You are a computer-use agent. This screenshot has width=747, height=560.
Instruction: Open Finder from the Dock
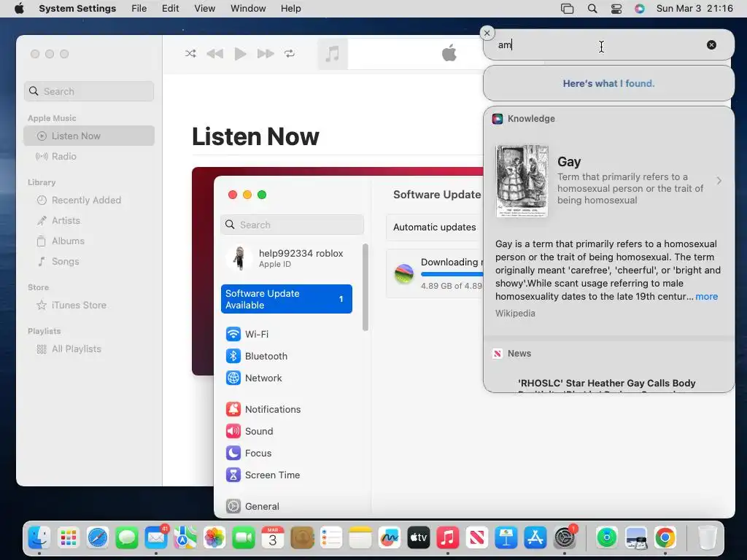39,538
